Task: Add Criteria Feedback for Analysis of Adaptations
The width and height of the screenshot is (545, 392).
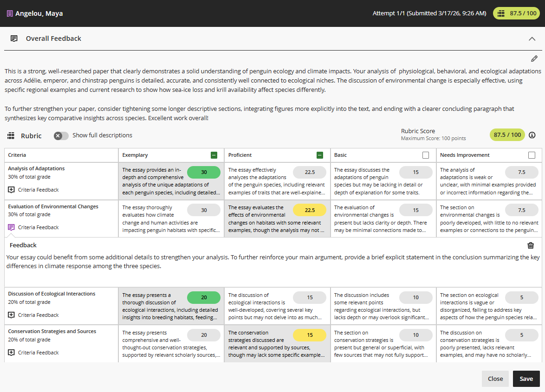Action: 33,190
